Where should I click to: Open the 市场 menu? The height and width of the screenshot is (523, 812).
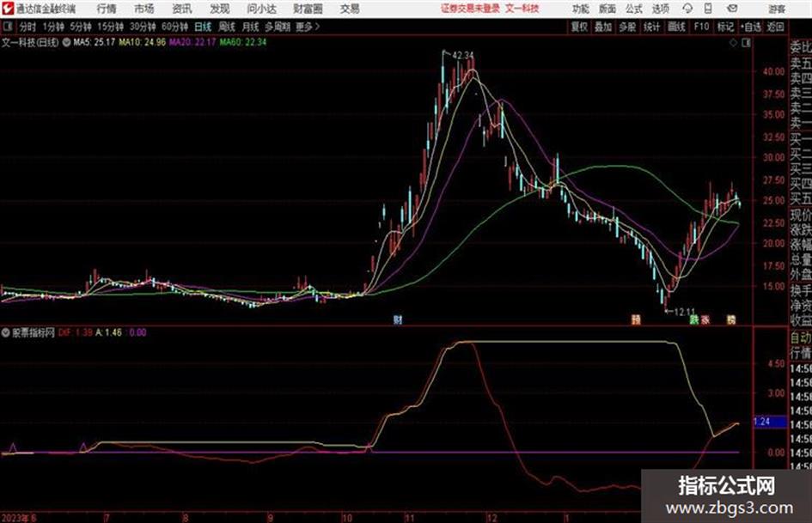(144, 9)
